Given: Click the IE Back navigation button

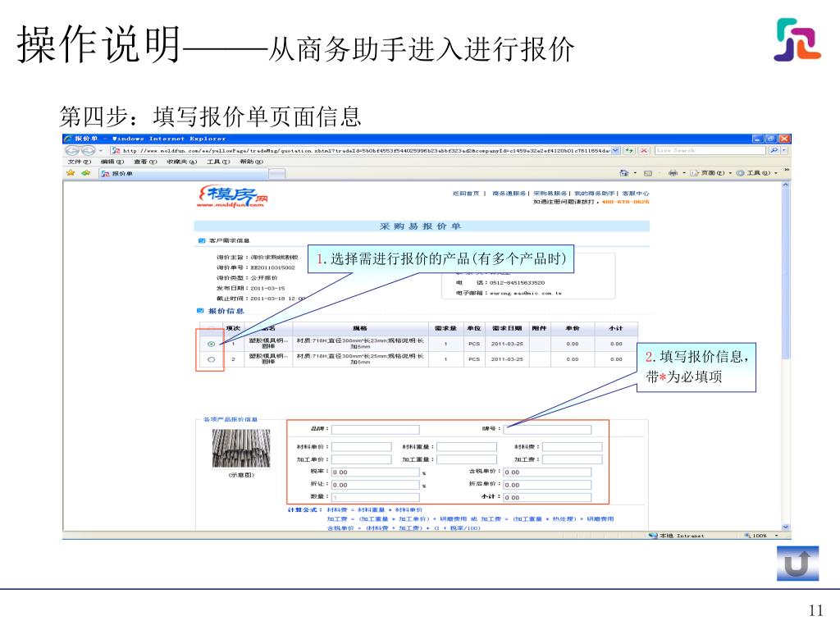Looking at the screenshot, I should coord(72,151).
